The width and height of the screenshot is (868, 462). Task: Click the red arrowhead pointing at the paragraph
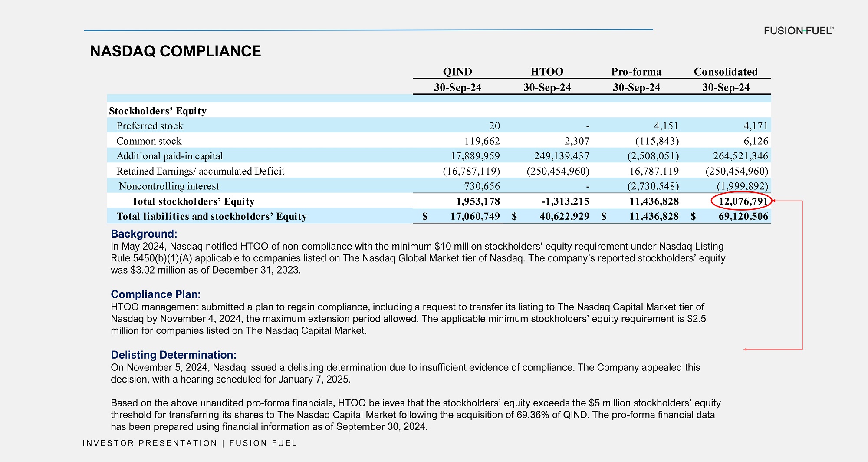(746, 349)
